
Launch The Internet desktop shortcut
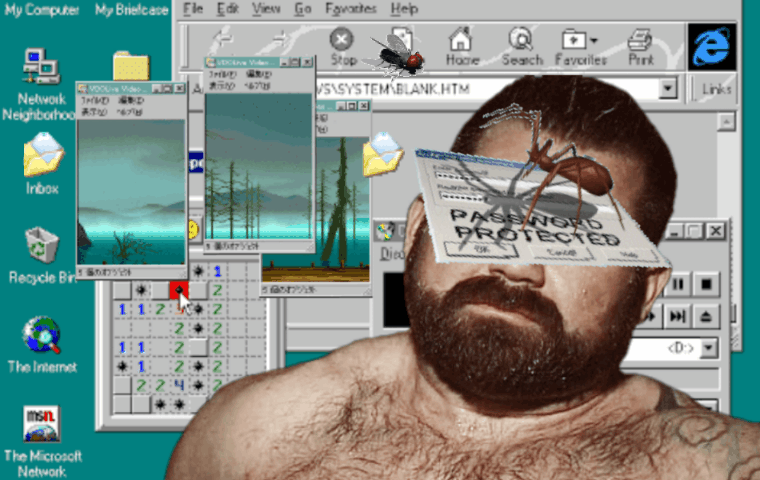click(x=42, y=340)
